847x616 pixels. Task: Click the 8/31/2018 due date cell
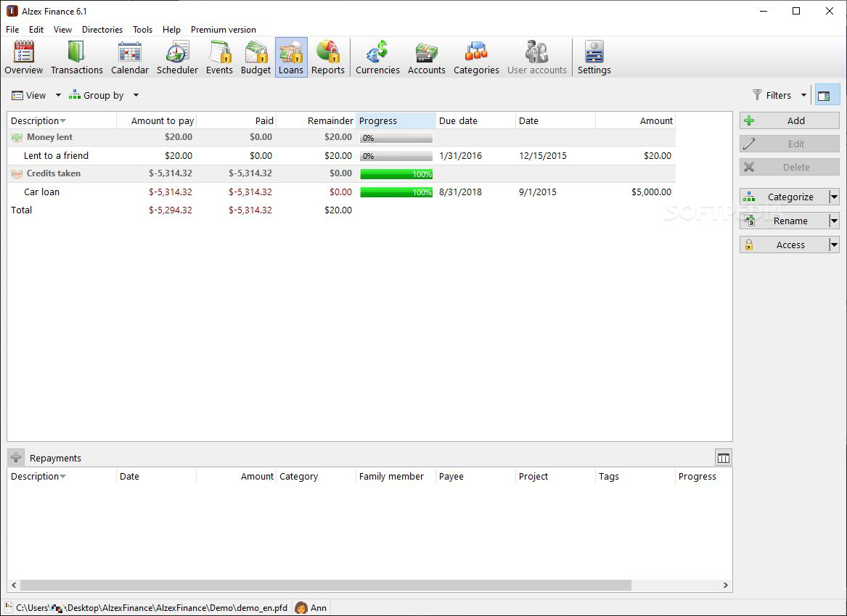click(x=460, y=192)
